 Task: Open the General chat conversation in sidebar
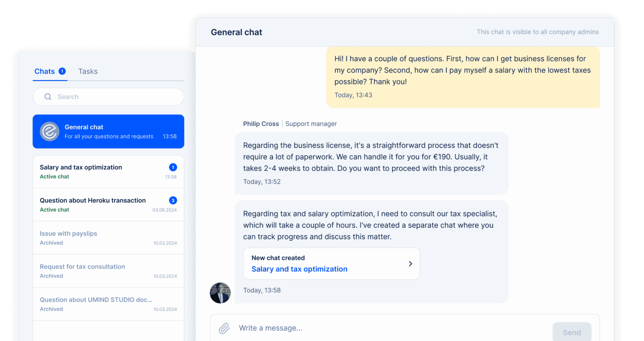point(108,132)
